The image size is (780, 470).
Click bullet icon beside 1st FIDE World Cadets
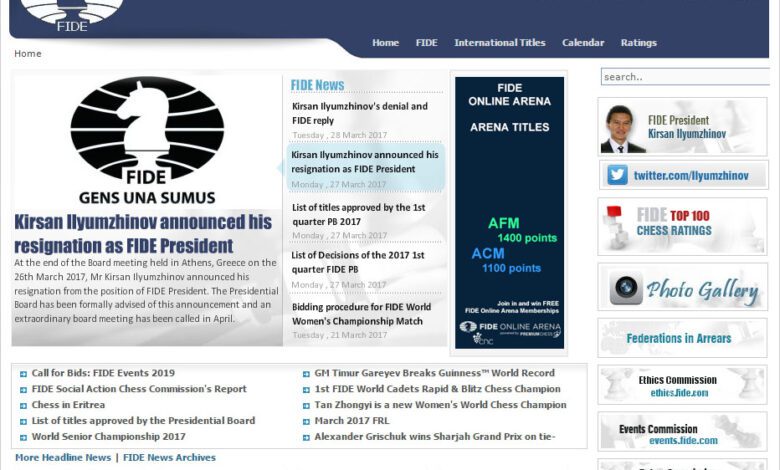pos(306,390)
